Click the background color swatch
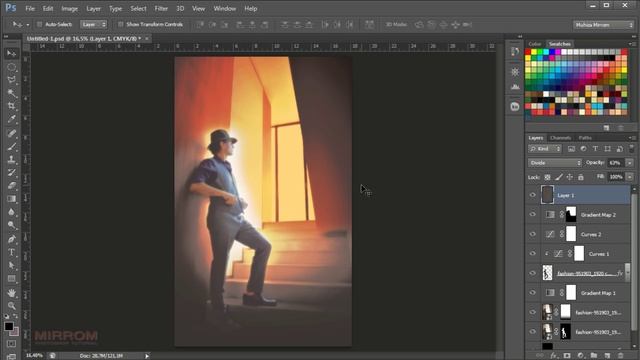 pyautogui.click(x=14, y=331)
